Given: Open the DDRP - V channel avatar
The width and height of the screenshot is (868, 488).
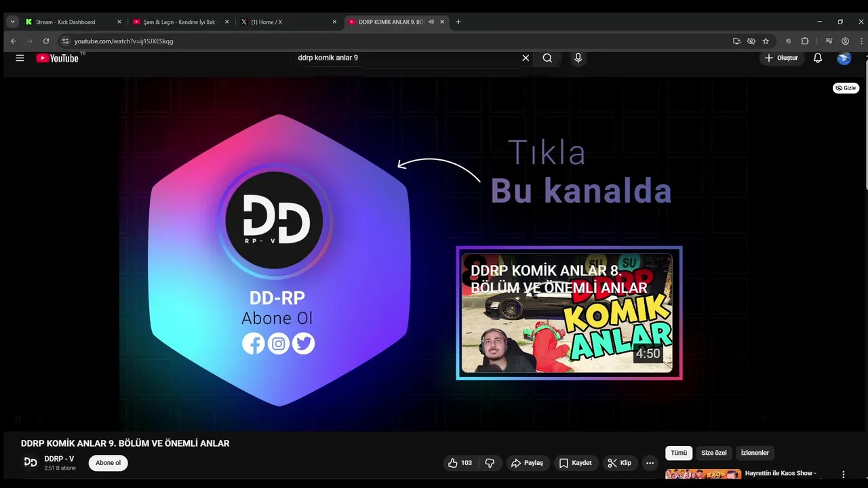Looking at the screenshot, I should click(31, 462).
